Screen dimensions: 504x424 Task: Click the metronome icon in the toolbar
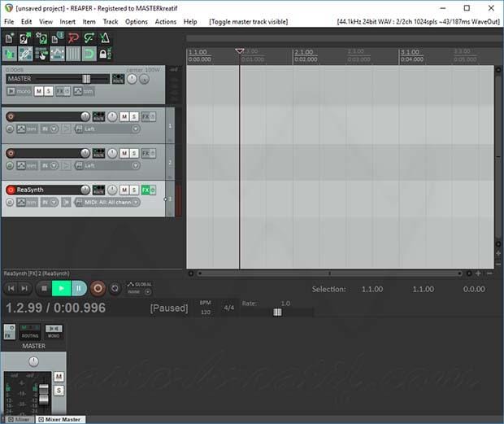(x=105, y=37)
